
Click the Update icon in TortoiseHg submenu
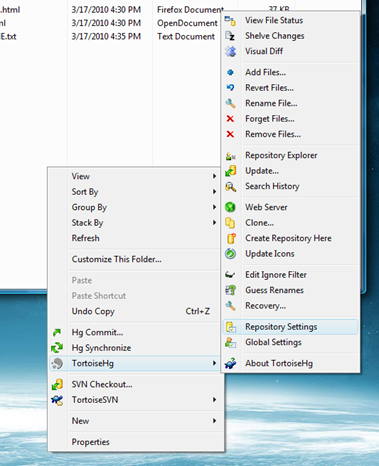coord(231,171)
